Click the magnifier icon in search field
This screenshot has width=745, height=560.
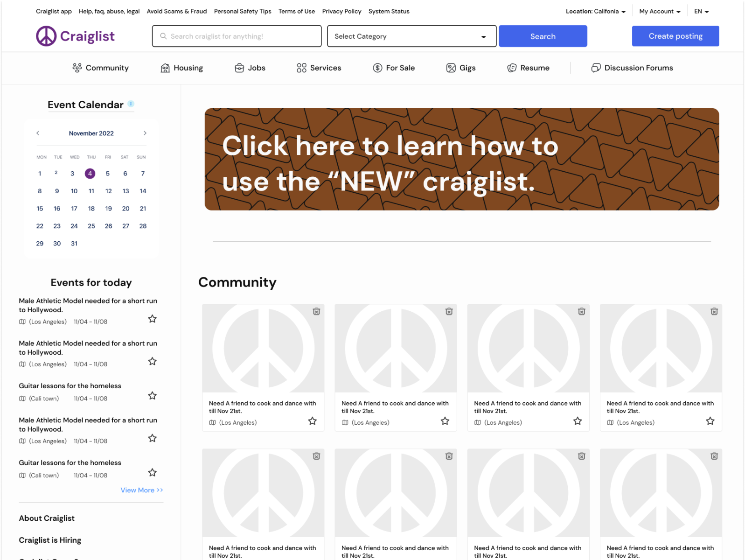(x=163, y=36)
